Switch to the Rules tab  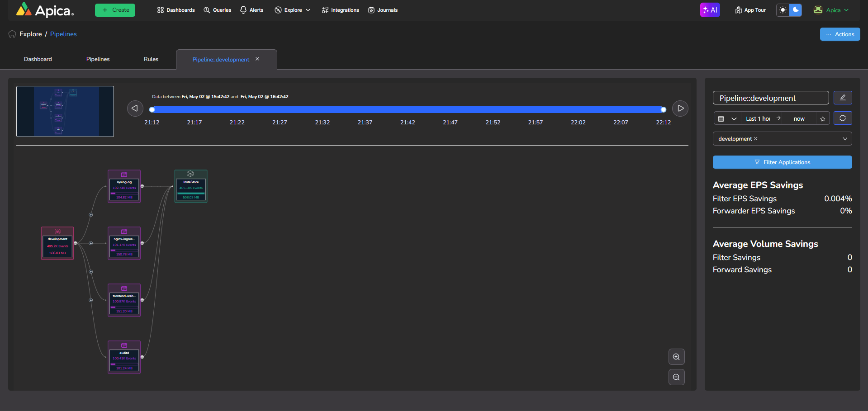(151, 59)
